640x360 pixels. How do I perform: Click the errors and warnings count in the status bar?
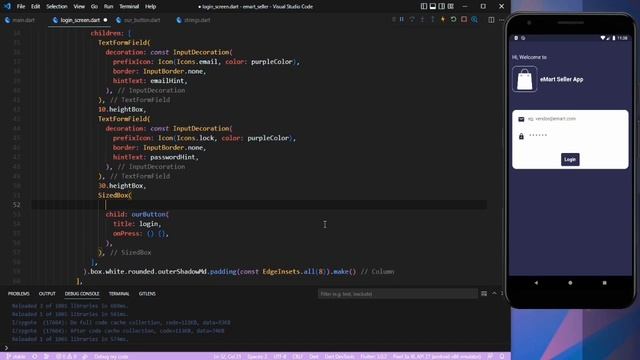(66, 356)
